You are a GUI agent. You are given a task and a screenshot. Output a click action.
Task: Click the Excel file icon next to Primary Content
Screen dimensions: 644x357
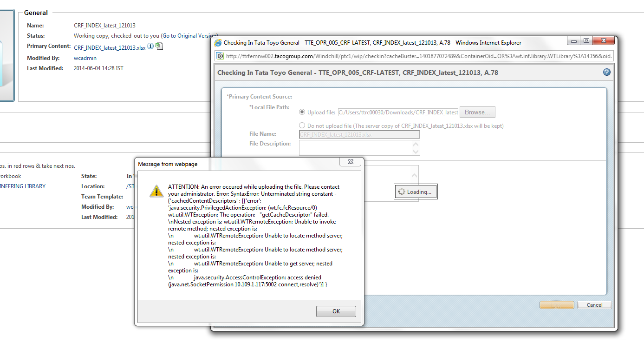(159, 46)
